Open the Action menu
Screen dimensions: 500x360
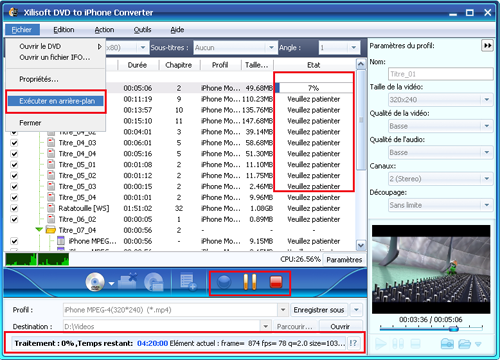104,30
